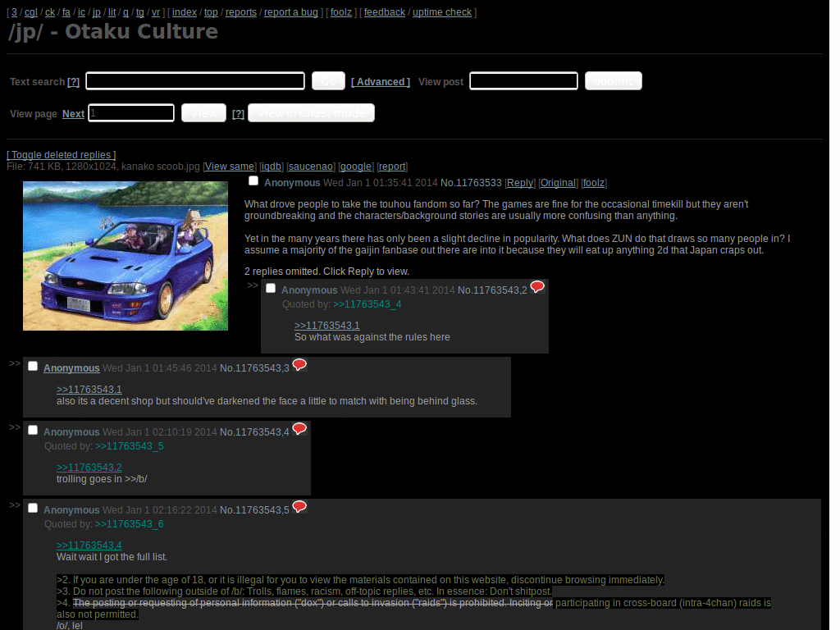Click red speech bubble icon on post No.11763543,2
Image resolution: width=840 pixels, height=630 pixels.
pos(536,286)
